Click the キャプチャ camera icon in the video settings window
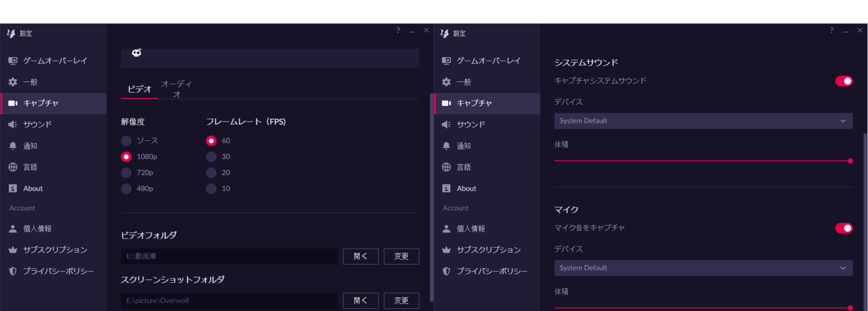This screenshot has height=311, width=868. pos(13,103)
